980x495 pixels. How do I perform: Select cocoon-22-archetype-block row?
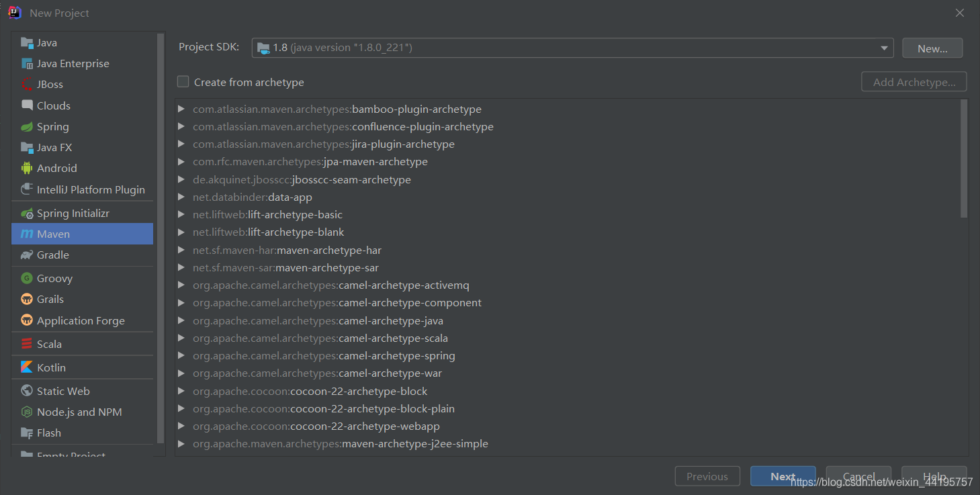point(567,391)
